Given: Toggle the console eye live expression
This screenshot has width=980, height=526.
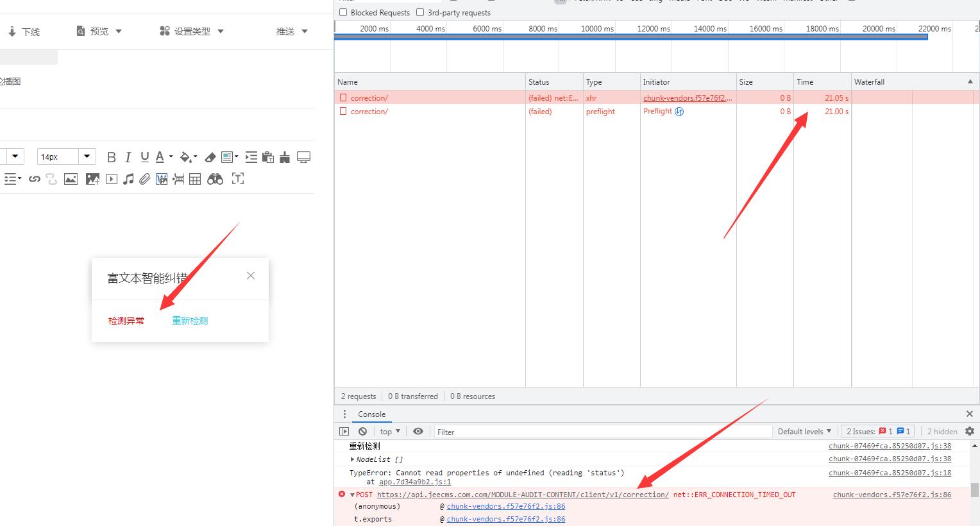Looking at the screenshot, I should (x=418, y=432).
